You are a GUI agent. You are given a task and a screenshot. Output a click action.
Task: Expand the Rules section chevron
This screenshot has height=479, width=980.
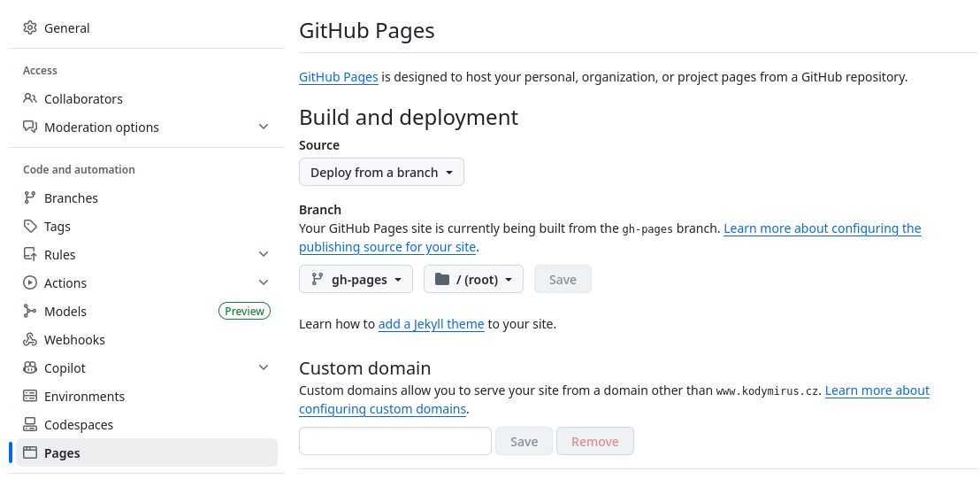click(x=264, y=254)
